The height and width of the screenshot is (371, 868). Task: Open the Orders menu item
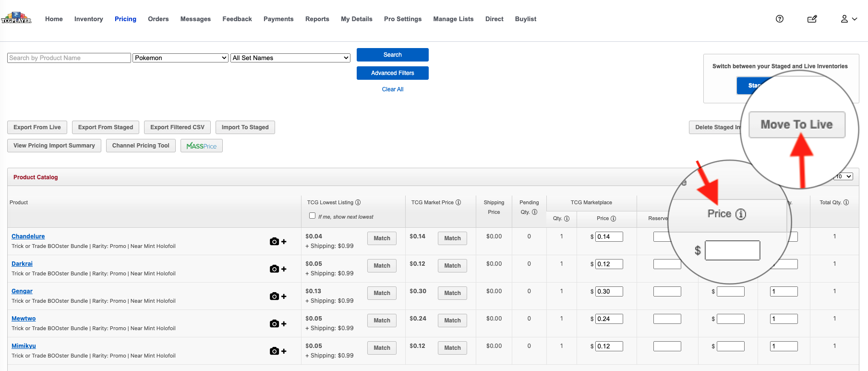(x=158, y=19)
